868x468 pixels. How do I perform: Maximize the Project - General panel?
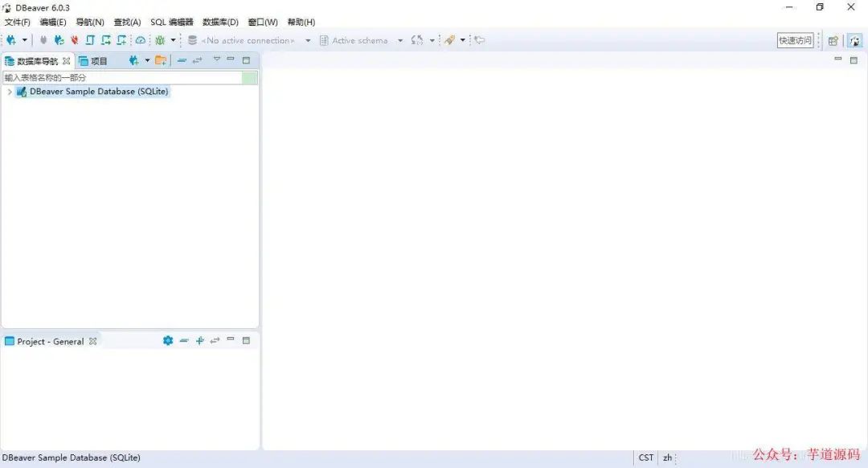pyautogui.click(x=247, y=341)
